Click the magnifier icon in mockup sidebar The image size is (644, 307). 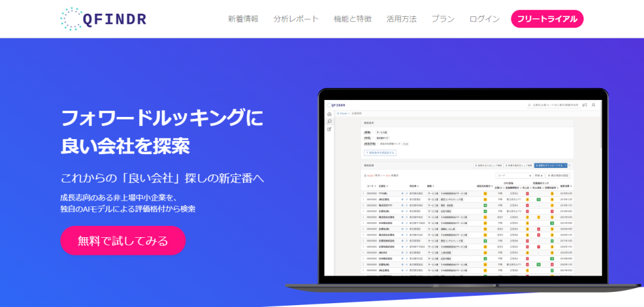[329, 121]
